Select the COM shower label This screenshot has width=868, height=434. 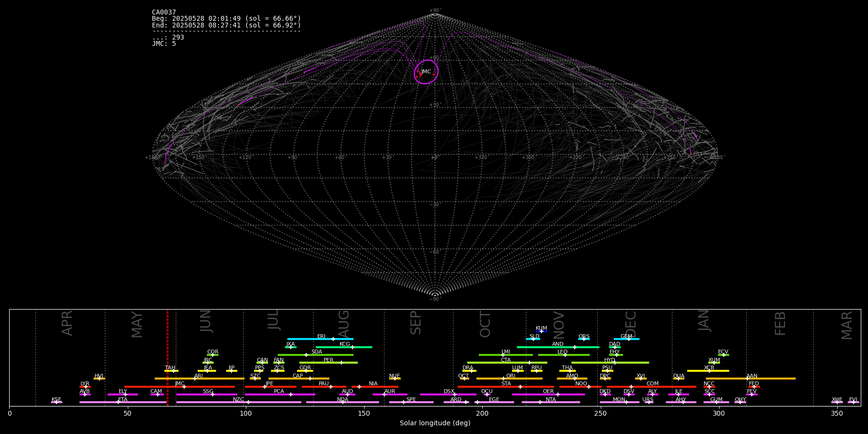coord(652,384)
